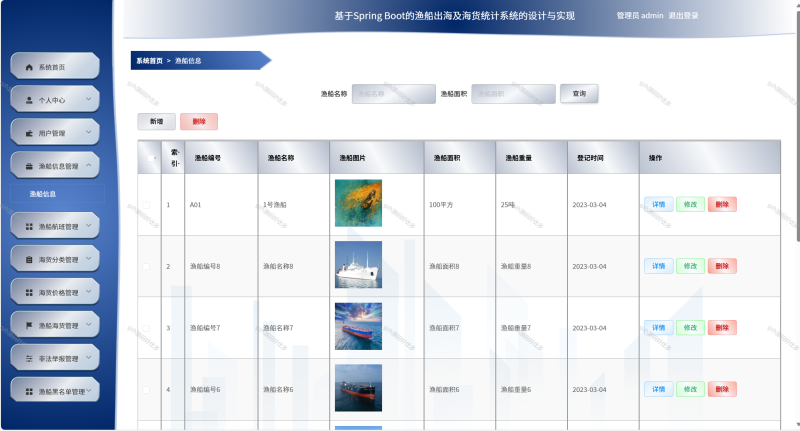
Task: Go to 系统首页 in the breadcrumb
Action: (149, 61)
